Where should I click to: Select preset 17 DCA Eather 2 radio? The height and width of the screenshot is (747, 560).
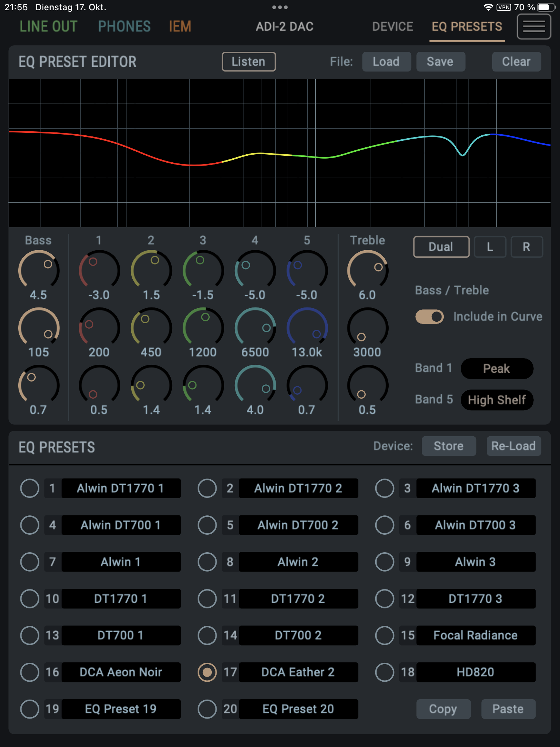[x=207, y=672]
